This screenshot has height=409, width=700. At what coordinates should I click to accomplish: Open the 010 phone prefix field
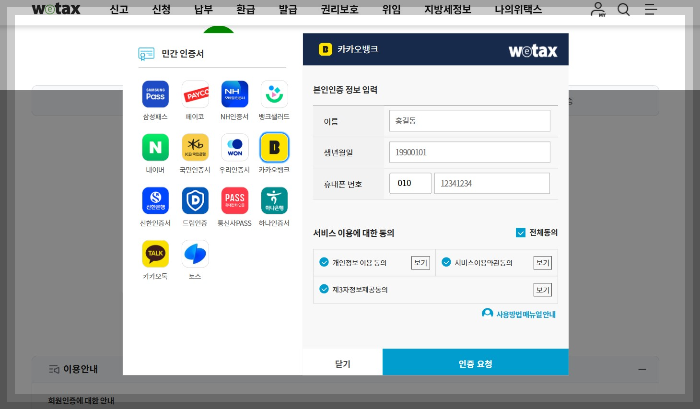(410, 183)
